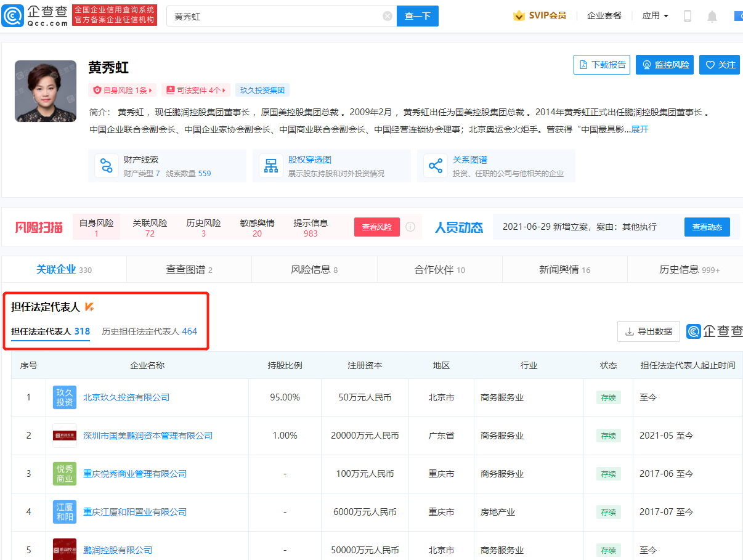The height and width of the screenshot is (560, 743).
Task: Click logo of 鹏润控股有限公司
Action: click(x=65, y=550)
